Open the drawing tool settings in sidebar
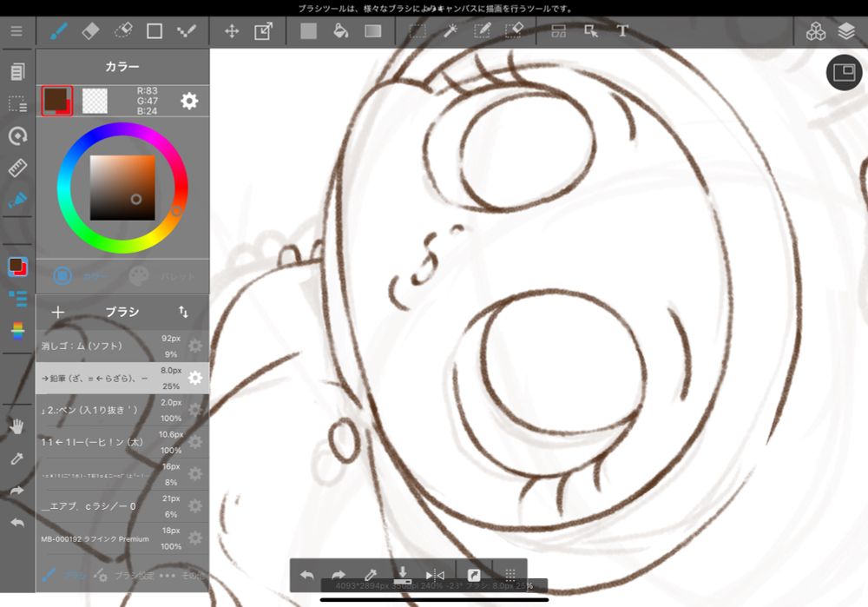The width and height of the screenshot is (868, 607). click(x=17, y=200)
